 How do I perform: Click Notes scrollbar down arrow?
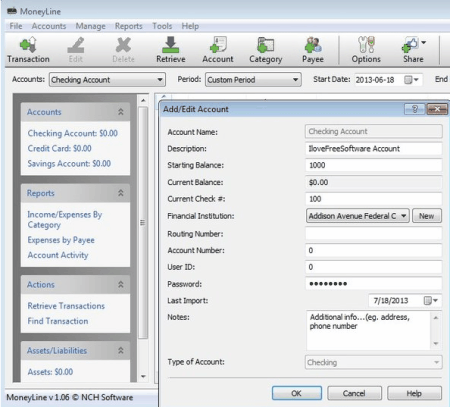[x=436, y=344]
